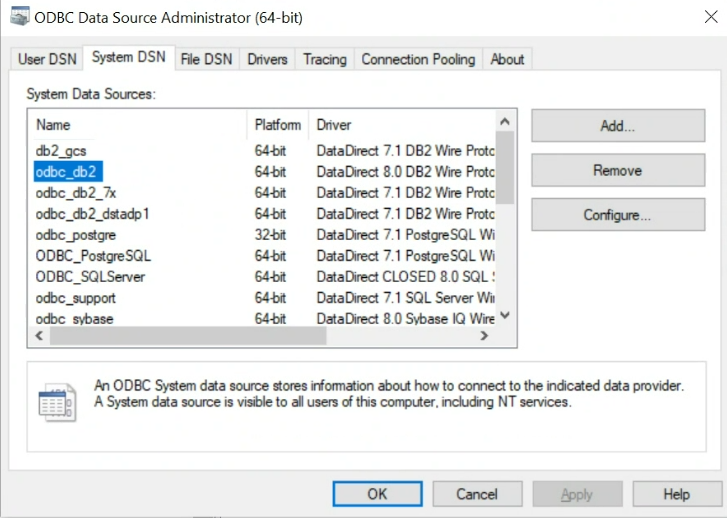Open Configure... for selected source

pos(618,215)
